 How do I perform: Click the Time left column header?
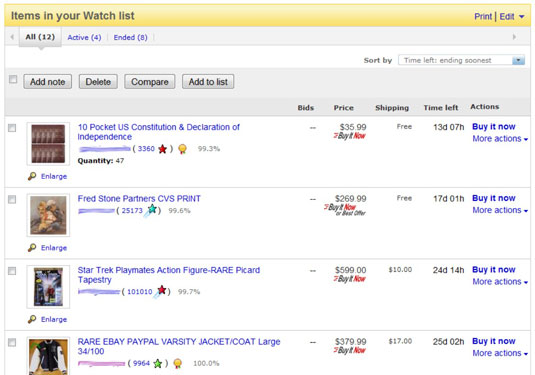(440, 108)
